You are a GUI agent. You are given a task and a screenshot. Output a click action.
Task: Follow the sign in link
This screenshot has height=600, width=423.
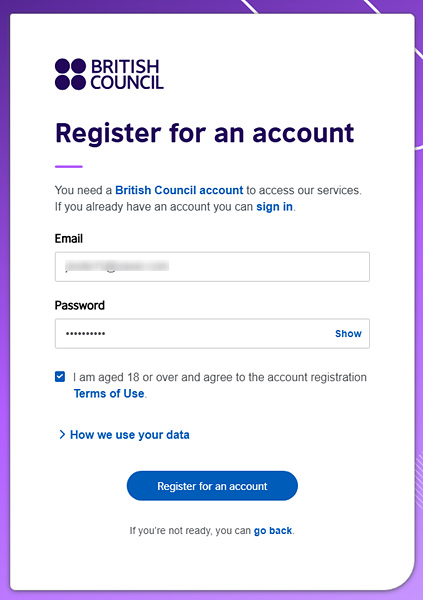point(274,207)
